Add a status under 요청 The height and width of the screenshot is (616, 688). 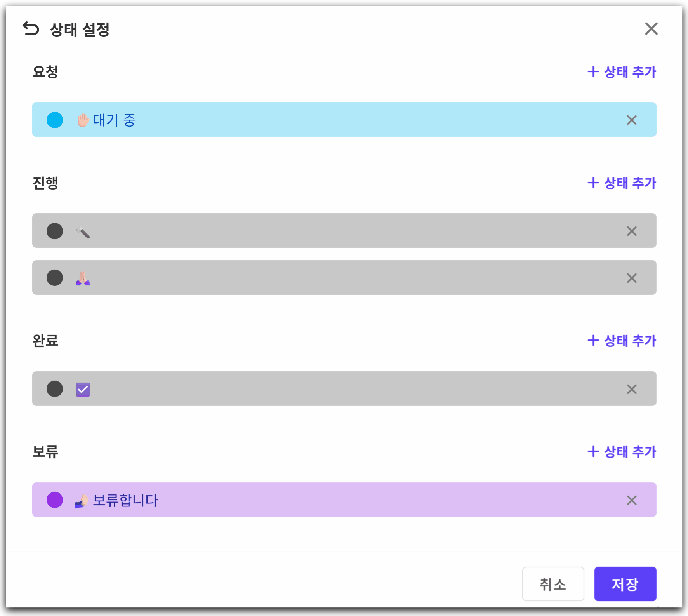pyautogui.click(x=622, y=72)
